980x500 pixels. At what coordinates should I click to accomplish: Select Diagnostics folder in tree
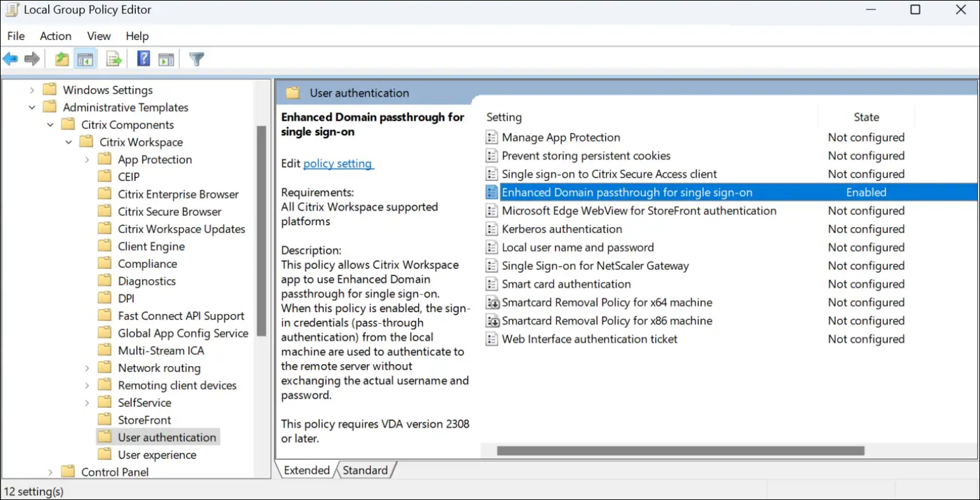pyautogui.click(x=147, y=281)
